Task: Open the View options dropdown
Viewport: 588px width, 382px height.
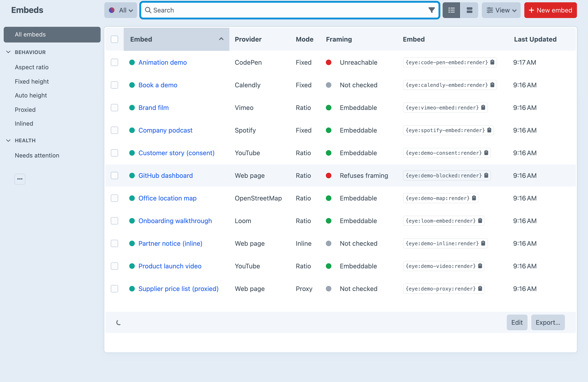Action: [501, 10]
